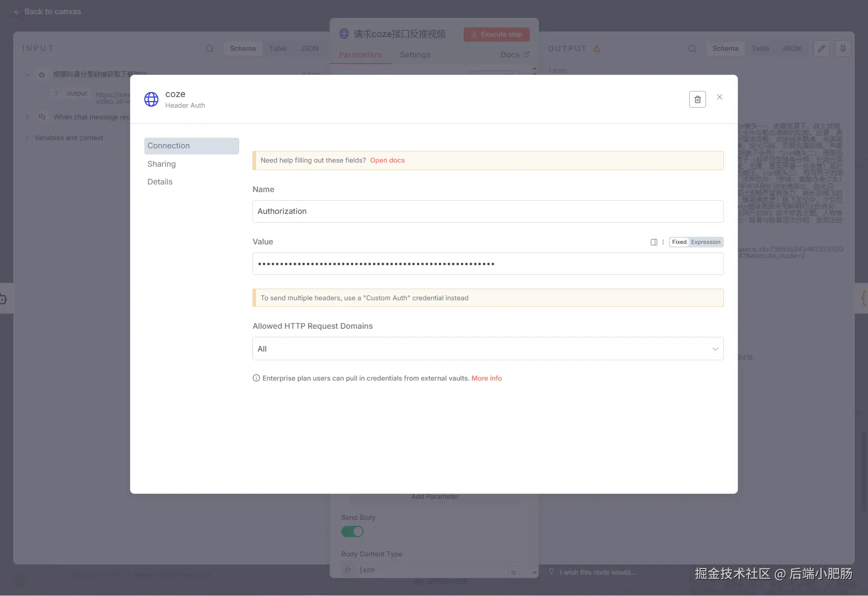Switch Value mode to Expression
Screen dimensions: 868x596
pos(705,242)
